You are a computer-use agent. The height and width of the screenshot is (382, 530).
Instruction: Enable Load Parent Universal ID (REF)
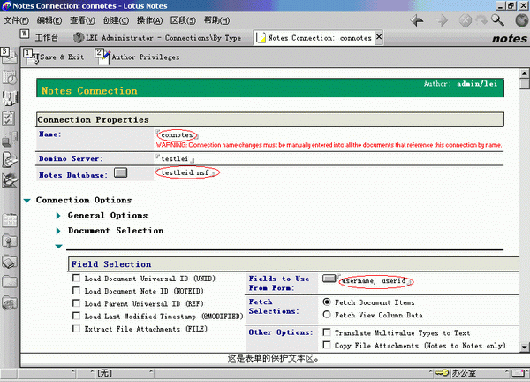point(76,303)
